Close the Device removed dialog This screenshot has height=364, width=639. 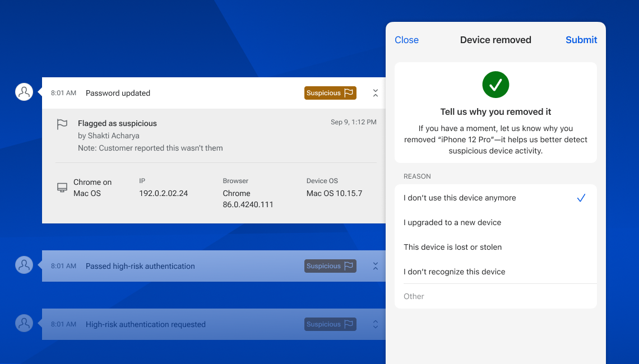pos(406,40)
